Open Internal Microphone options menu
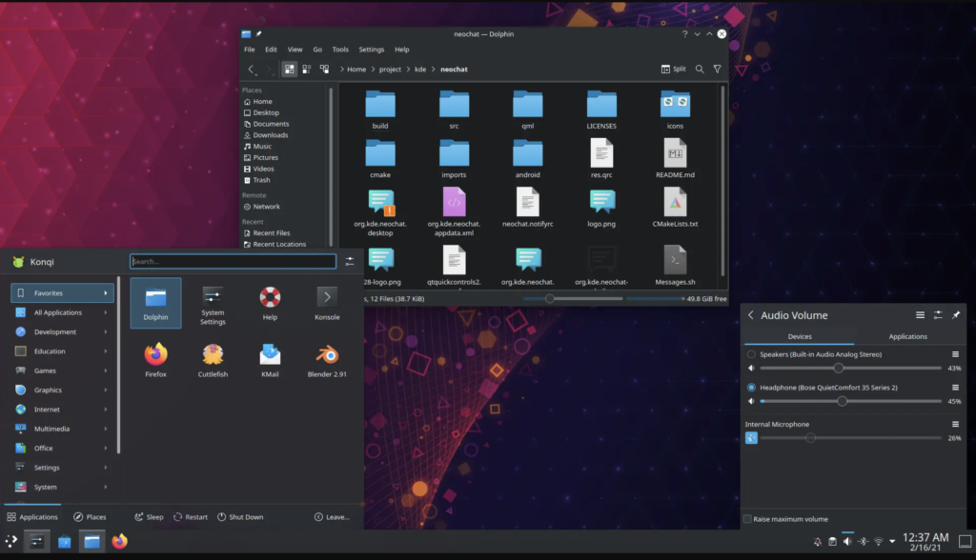 tap(955, 424)
